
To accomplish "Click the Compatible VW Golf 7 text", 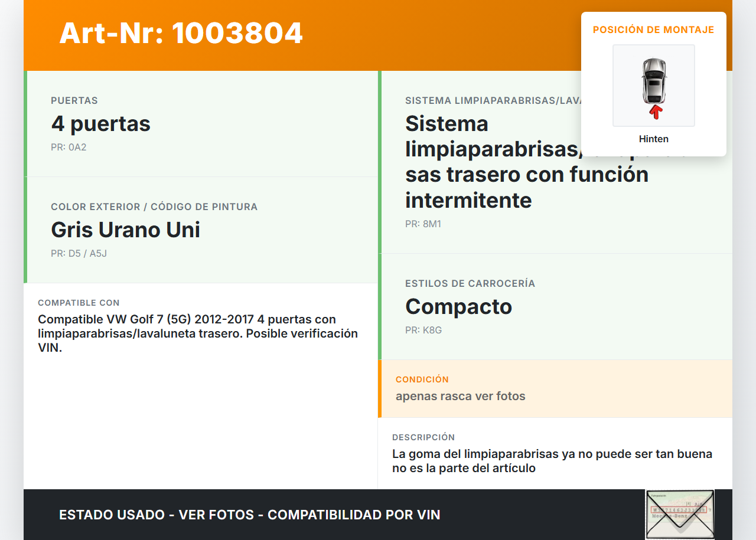I will click(x=198, y=333).
